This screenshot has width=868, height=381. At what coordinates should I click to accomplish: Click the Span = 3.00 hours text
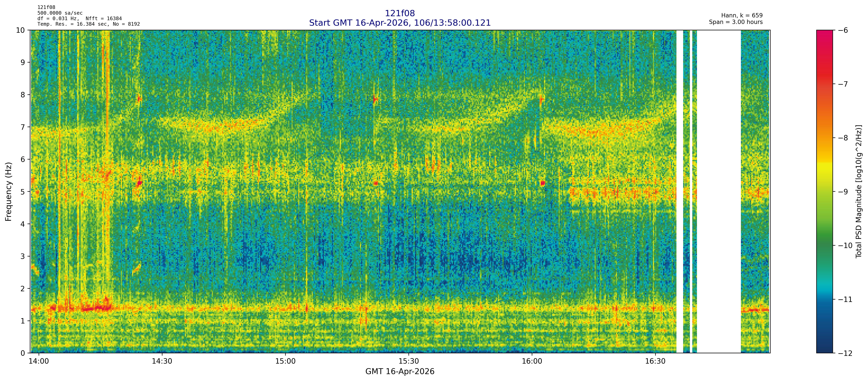pos(736,22)
